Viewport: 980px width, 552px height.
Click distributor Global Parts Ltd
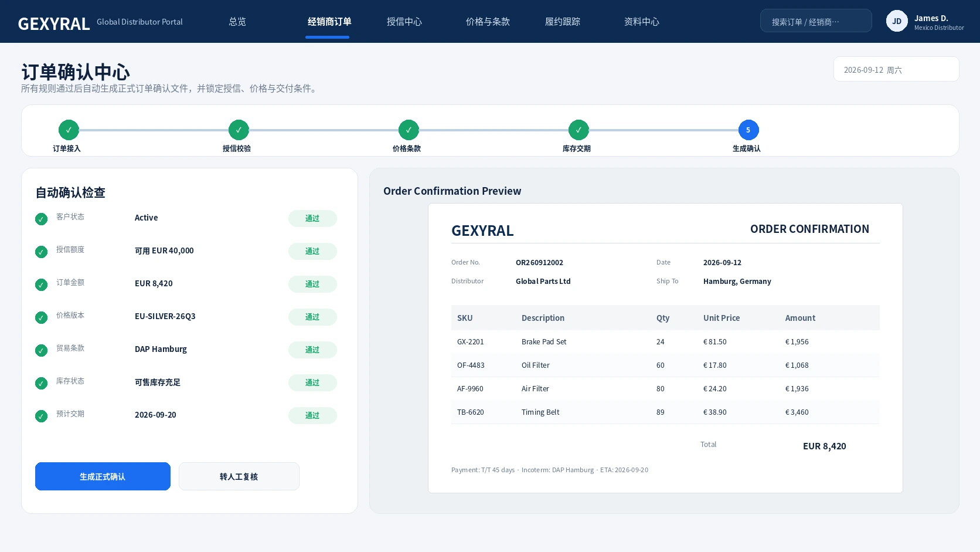[543, 282]
